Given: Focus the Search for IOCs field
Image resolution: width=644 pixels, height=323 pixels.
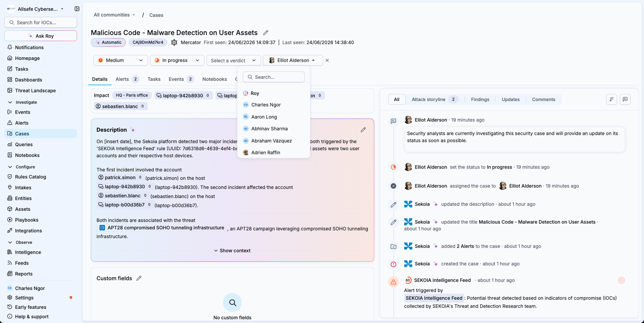Looking at the screenshot, I should (x=41, y=22).
